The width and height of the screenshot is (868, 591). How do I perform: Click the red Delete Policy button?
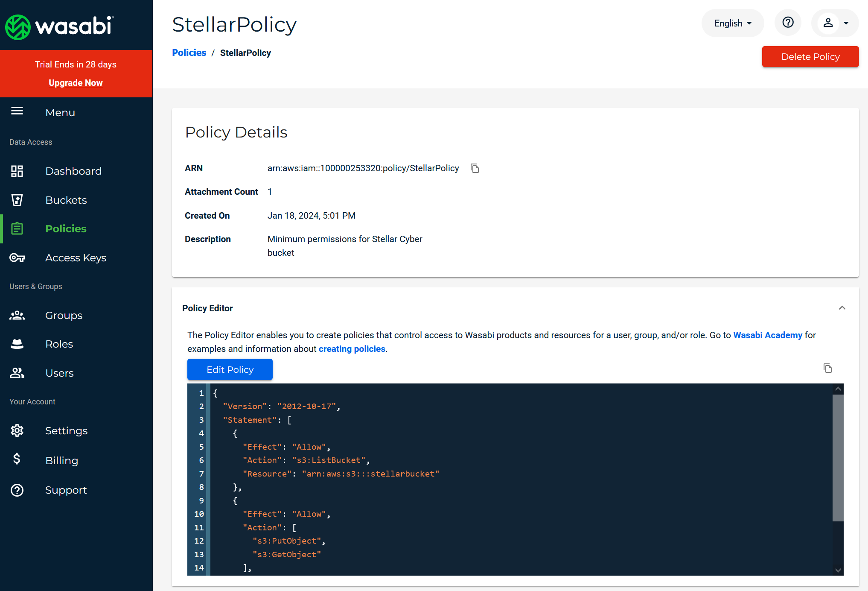810,56
